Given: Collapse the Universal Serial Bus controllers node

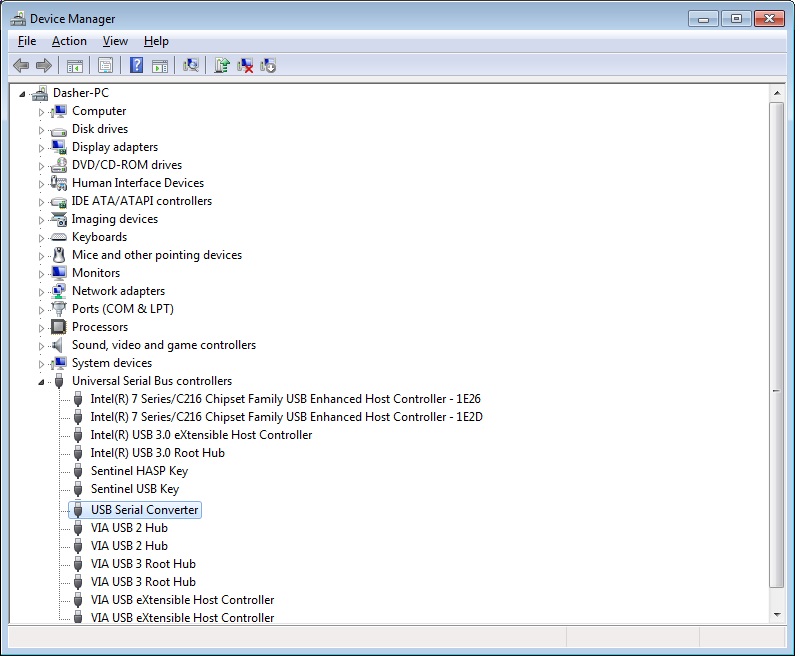Looking at the screenshot, I should pos(41,382).
